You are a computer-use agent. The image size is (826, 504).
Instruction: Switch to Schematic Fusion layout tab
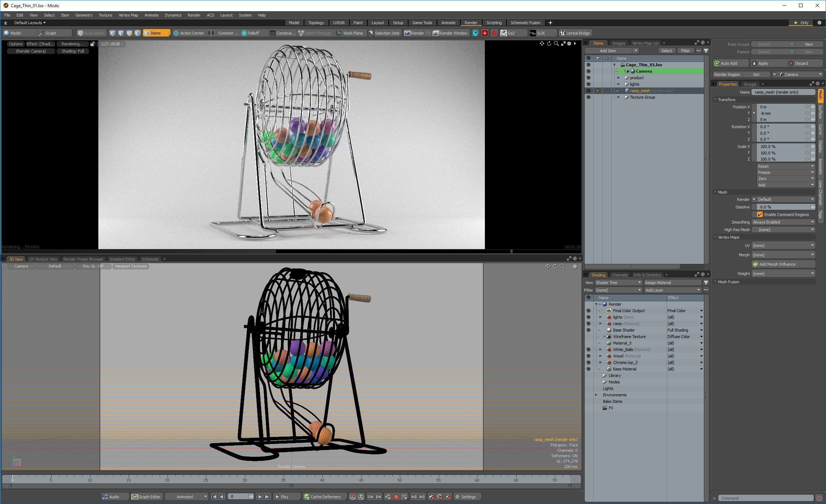pos(525,23)
